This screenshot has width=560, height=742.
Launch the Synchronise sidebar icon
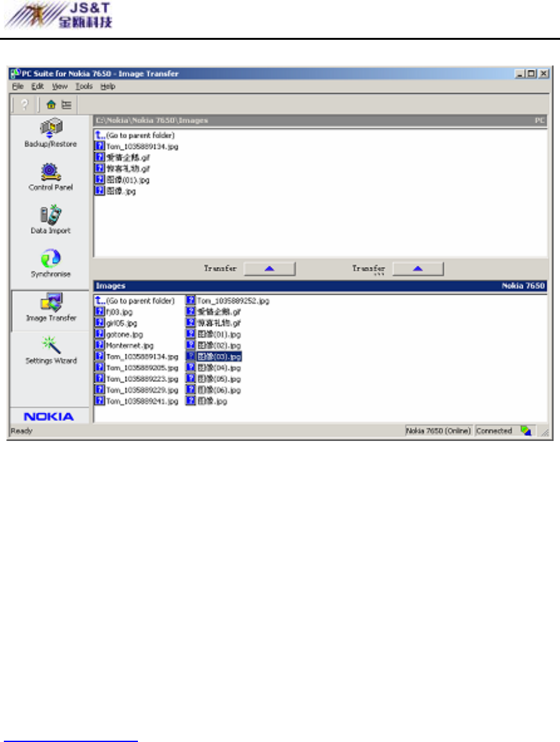point(51,264)
